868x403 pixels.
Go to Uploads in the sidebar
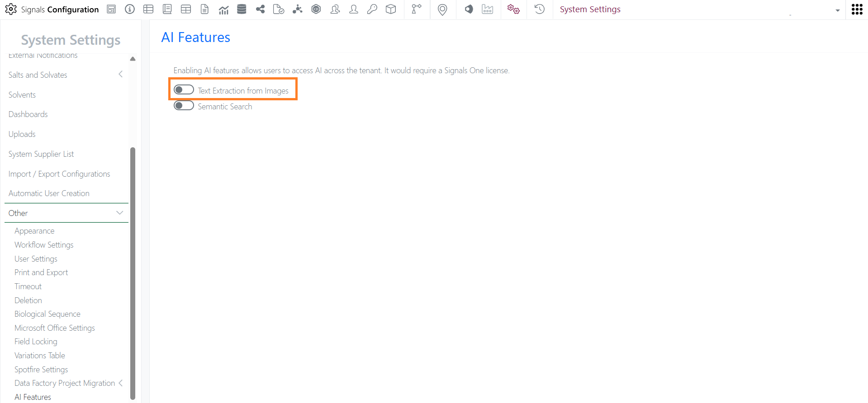tap(22, 134)
